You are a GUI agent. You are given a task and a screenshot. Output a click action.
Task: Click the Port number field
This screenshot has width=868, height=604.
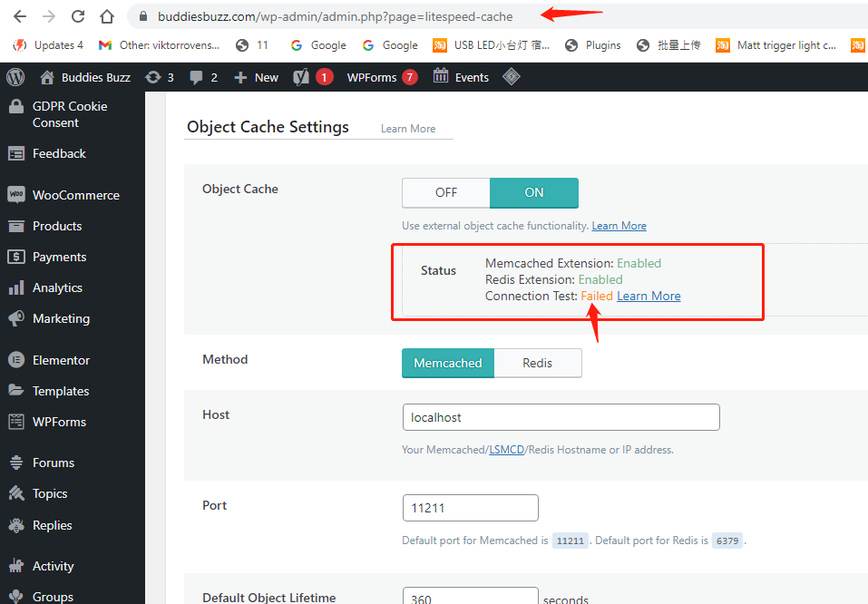[x=470, y=508]
